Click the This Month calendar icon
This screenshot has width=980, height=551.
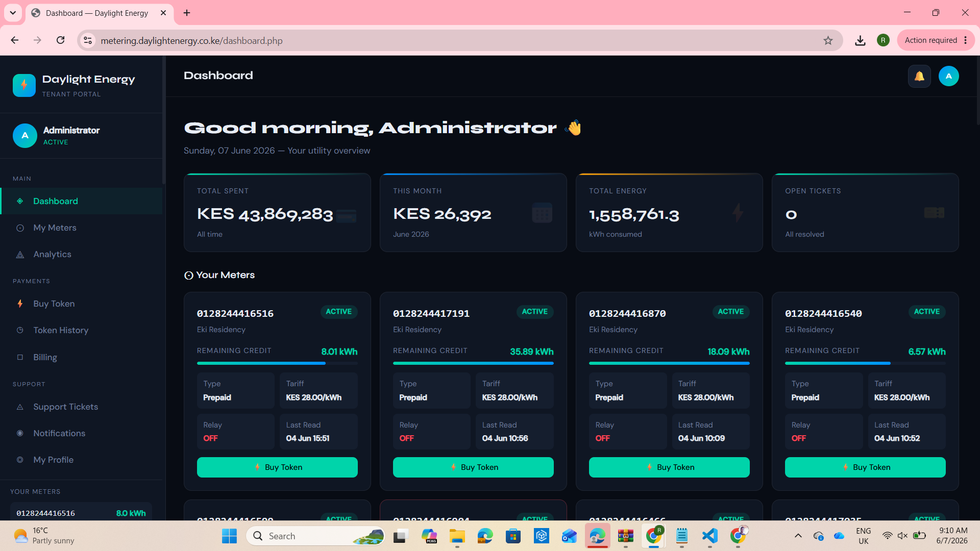(542, 213)
